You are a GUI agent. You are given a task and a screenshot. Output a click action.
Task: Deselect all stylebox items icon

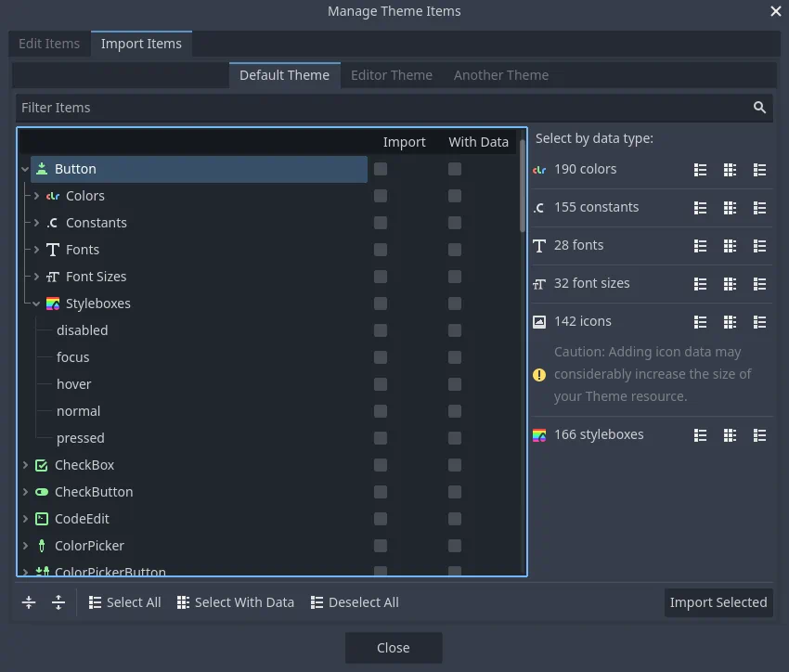760,435
